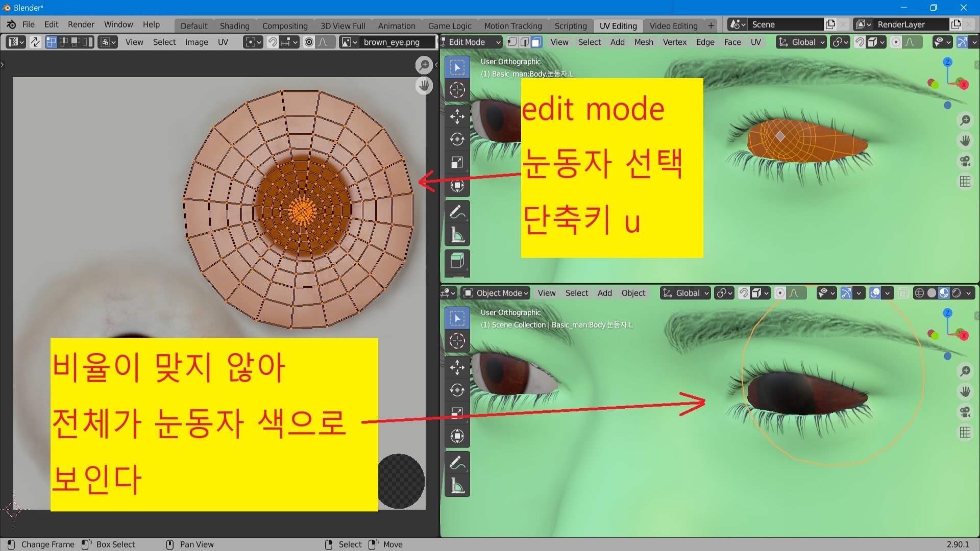Image resolution: width=980 pixels, height=551 pixels.
Task: Toggle proportional editing in UV editor
Action: click(x=309, y=42)
